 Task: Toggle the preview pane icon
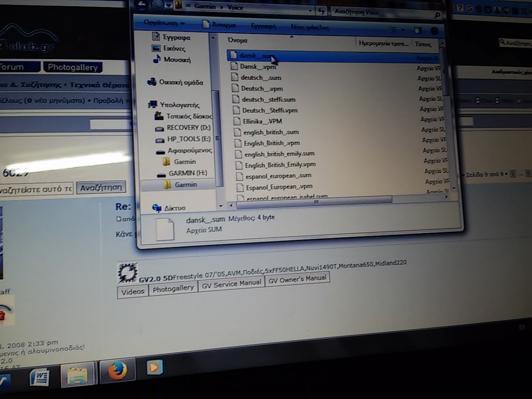click(418, 30)
